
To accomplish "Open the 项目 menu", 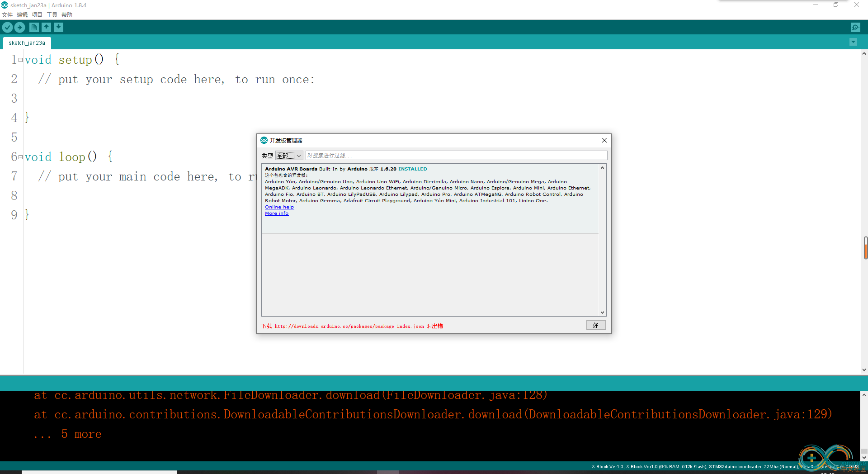I will tap(37, 14).
